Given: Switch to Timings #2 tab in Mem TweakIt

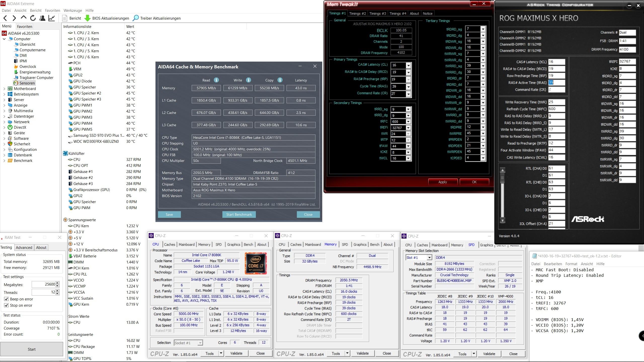Looking at the screenshot, I should pyautogui.click(x=357, y=14).
